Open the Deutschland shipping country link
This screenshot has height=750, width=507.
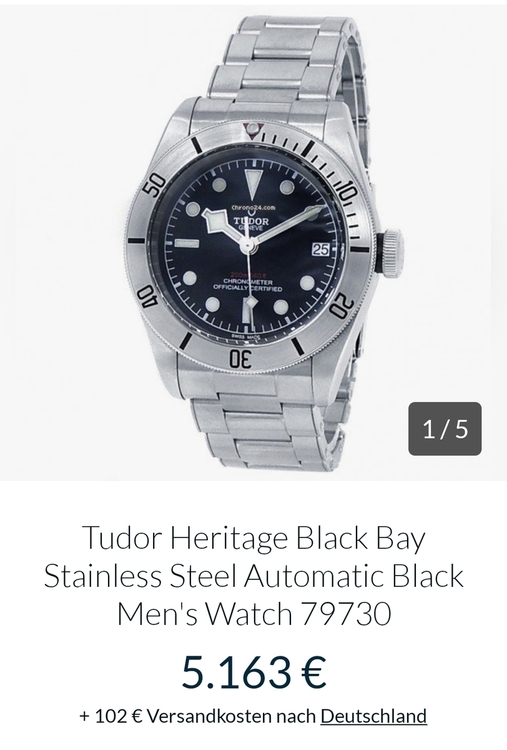click(374, 716)
